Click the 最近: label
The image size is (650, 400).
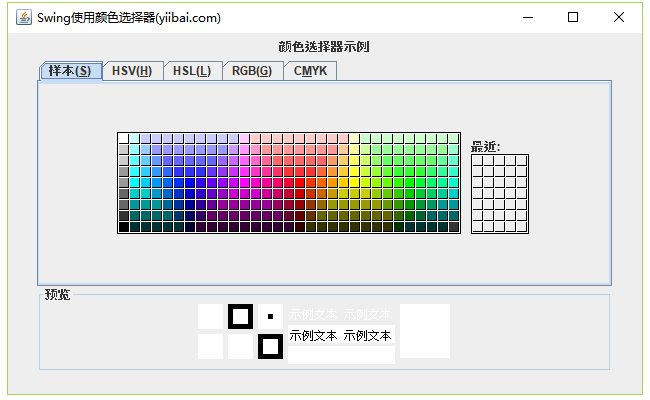[x=485, y=147]
